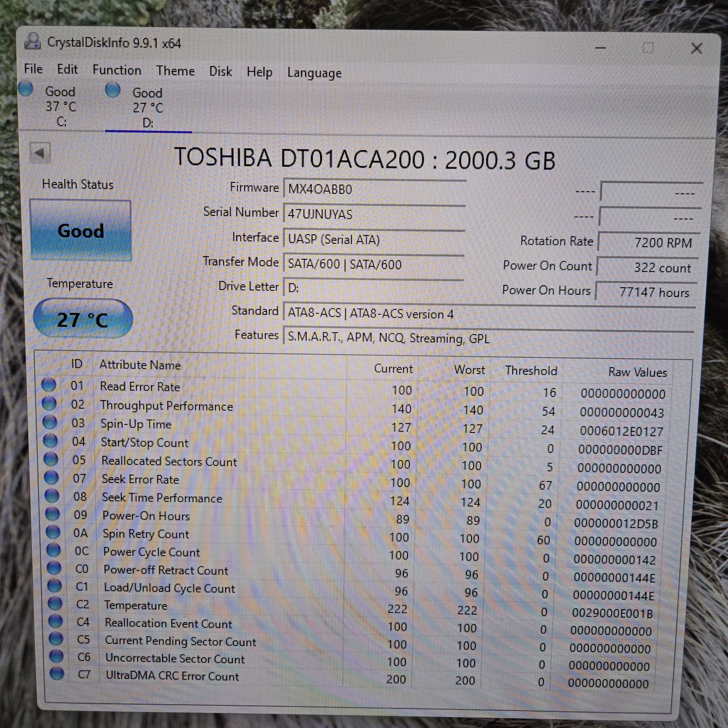728x728 pixels.
Task: Click the C: drive health indicator circle
Action: [26, 90]
